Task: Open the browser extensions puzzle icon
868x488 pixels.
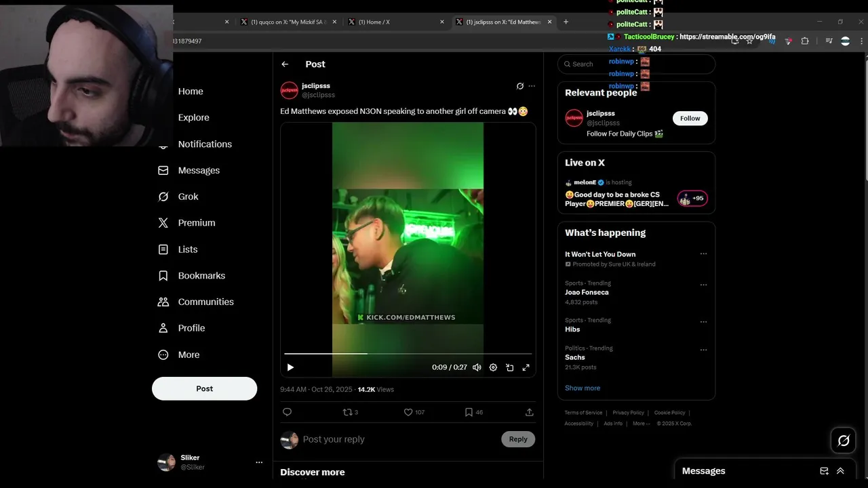Action: coord(805,41)
